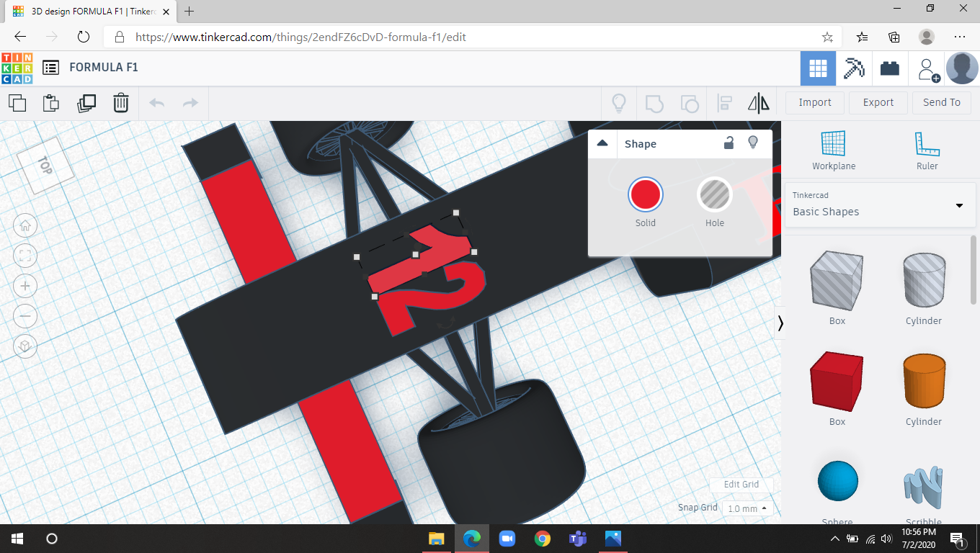The height and width of the screenshot is (553, 980).
Task: Open the Align tool
Action: coord(724,103)
